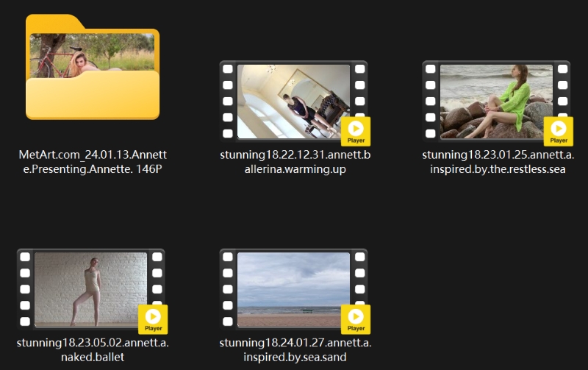Click the stunning18.23.01.25 file name label

498,162
